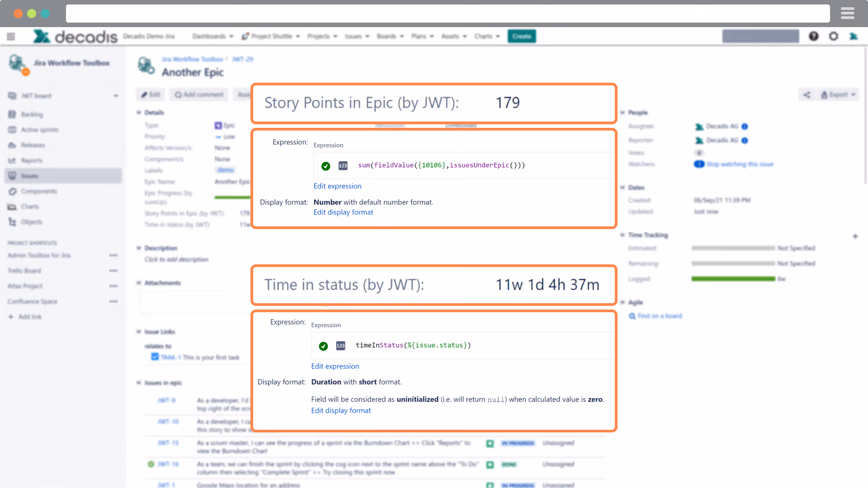
Task: Click the Add comment button
Action: pyautogui.click(x=199, y=94)
